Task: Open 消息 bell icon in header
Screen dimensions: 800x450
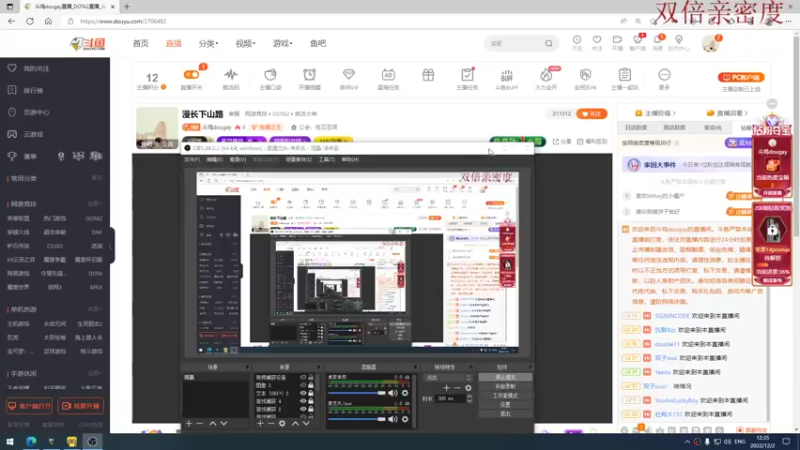Action: [658, 40]
